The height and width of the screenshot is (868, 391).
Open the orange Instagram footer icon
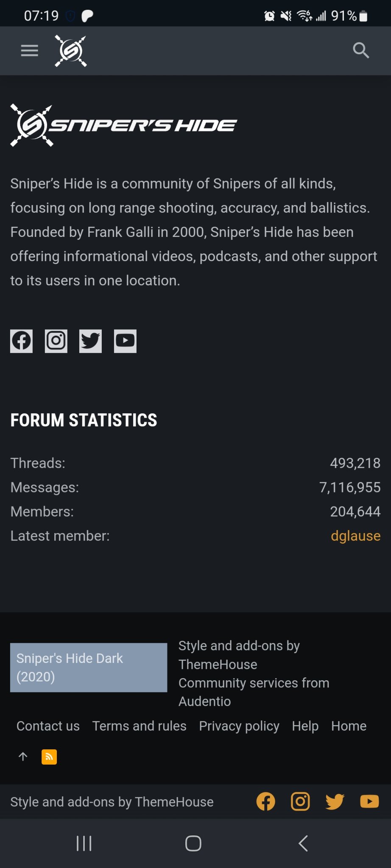[x=300, y=801]
